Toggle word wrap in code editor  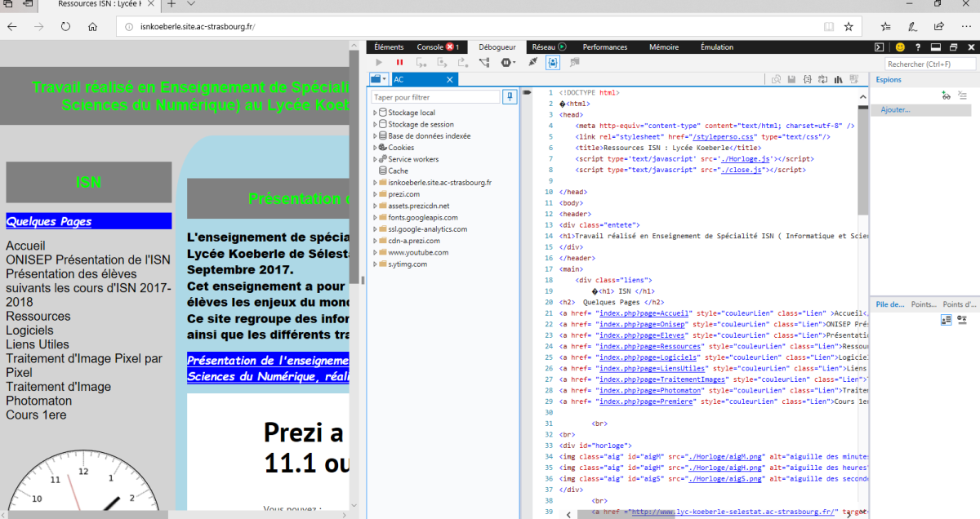click(822, 79)
